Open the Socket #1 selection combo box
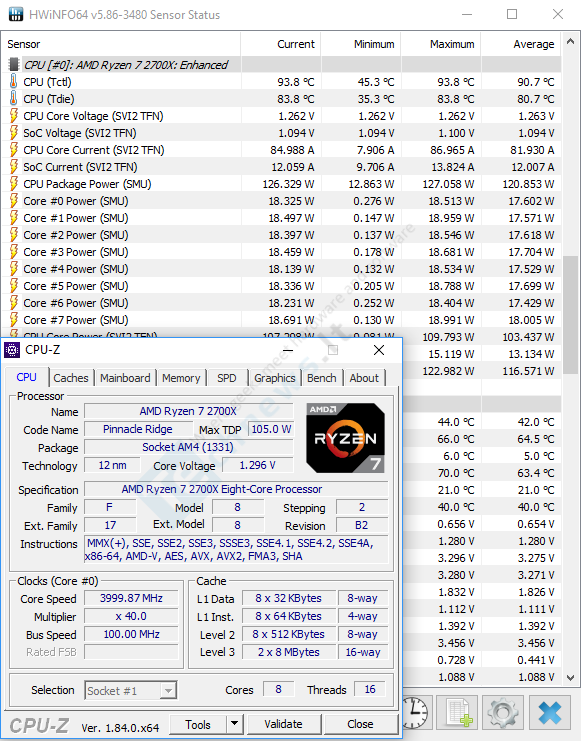The image size is (581, 741). [x=130, y=690]
